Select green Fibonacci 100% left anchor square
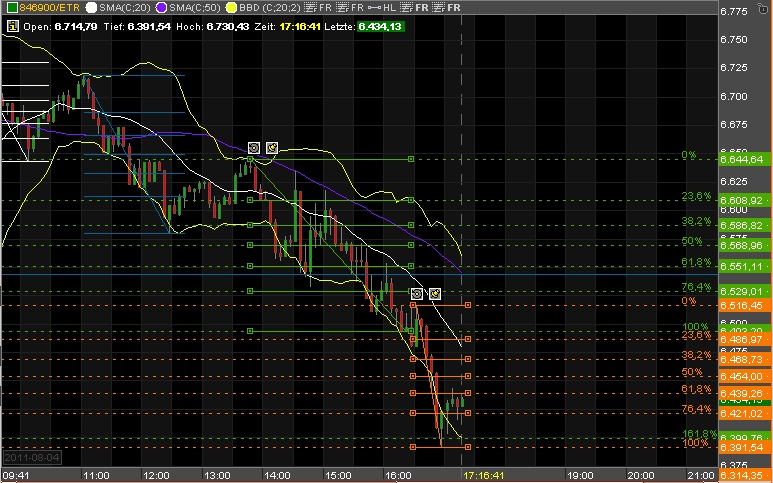 250,331
